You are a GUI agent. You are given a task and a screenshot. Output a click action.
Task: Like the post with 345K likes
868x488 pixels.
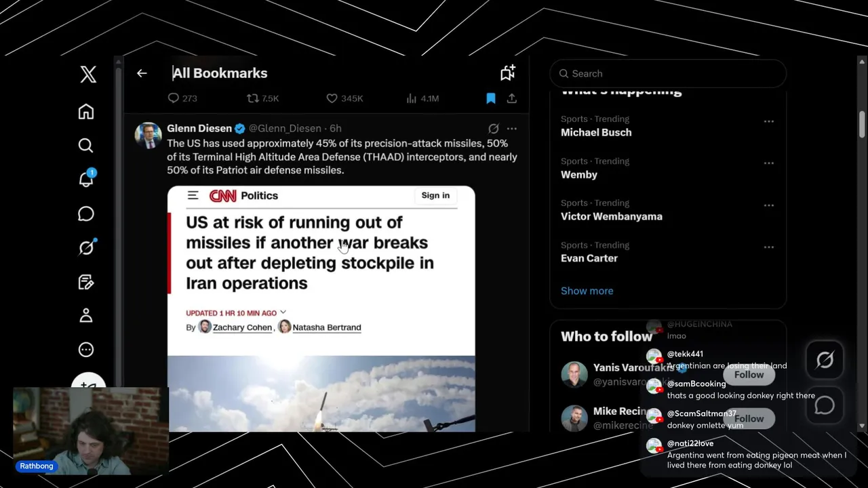(x=344, y=98)
